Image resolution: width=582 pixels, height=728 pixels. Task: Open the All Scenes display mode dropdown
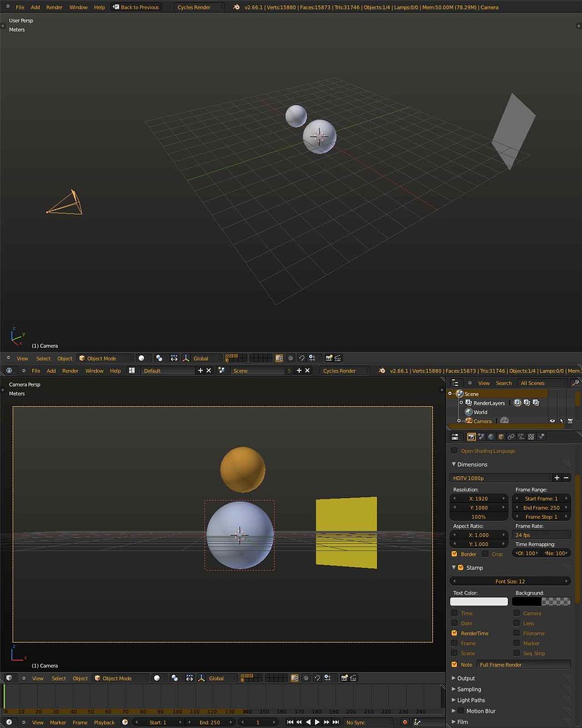click(543, 383)
